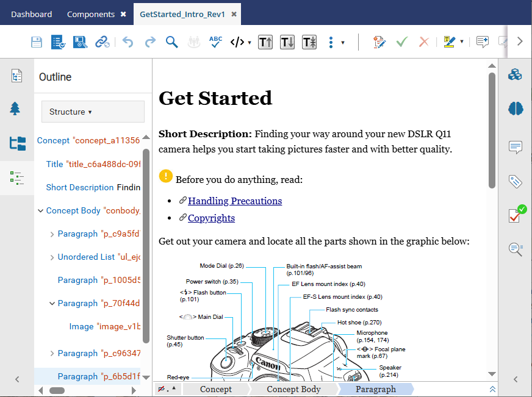Click the outline horizontal scrollbar thumb
532x397 pixels.
click(57, 390)
